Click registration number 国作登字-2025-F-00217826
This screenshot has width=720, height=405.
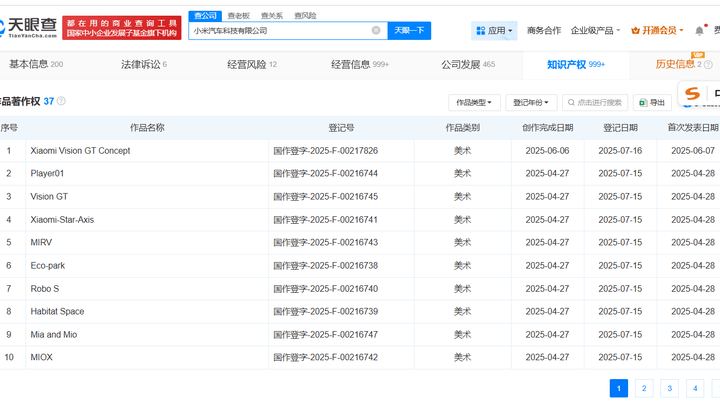(326, 151)
